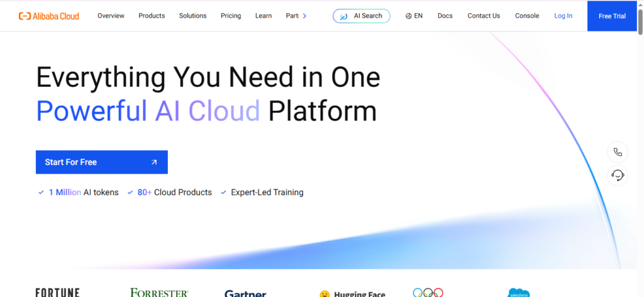
Task: Open the partially hidden Partners menu item
Action: pyautogui.click(x=292, y=16)
